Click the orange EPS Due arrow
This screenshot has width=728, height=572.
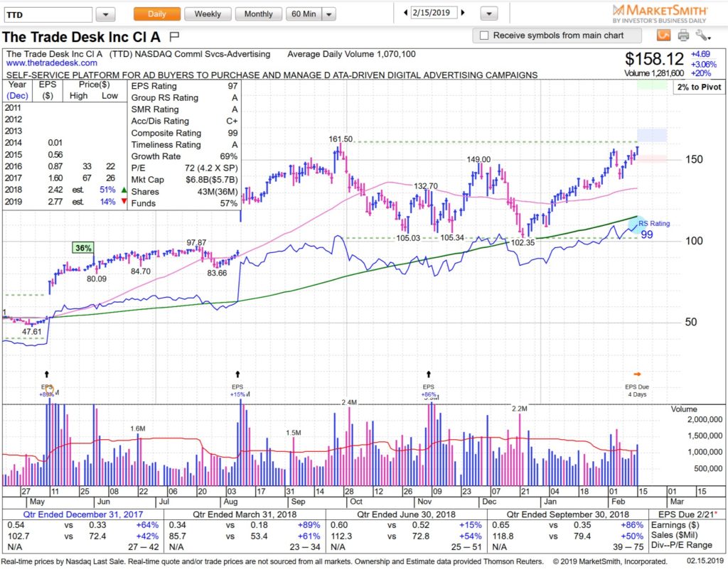click(x=638, y=374)
